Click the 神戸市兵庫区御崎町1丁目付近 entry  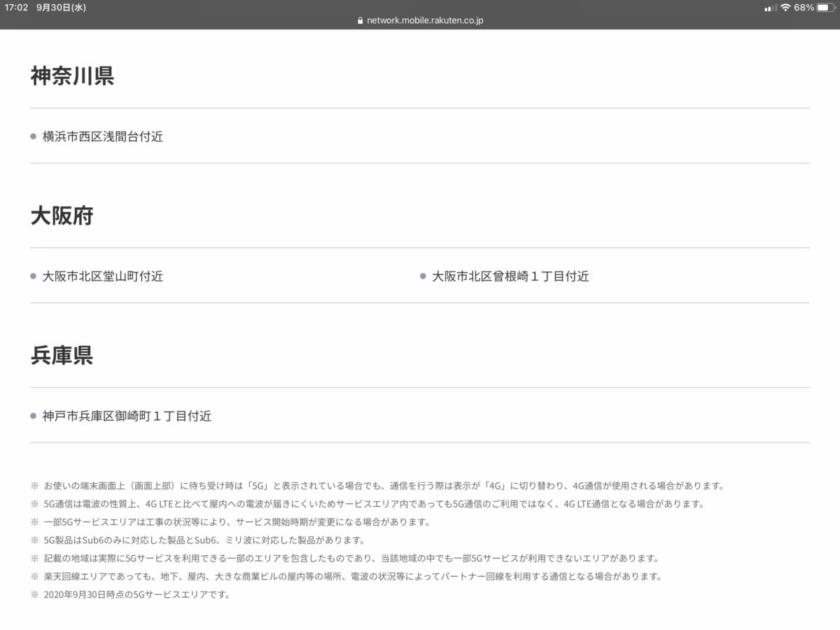(127, 416)
